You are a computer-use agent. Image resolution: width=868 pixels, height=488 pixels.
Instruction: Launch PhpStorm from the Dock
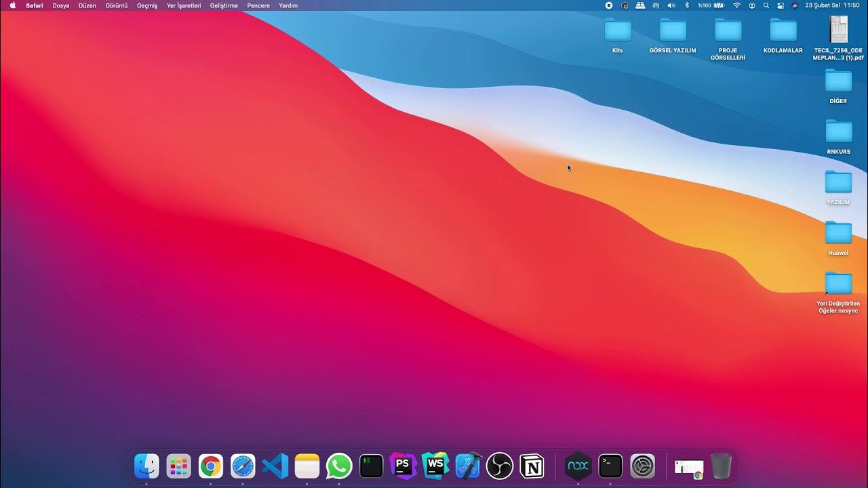(403, 466)
